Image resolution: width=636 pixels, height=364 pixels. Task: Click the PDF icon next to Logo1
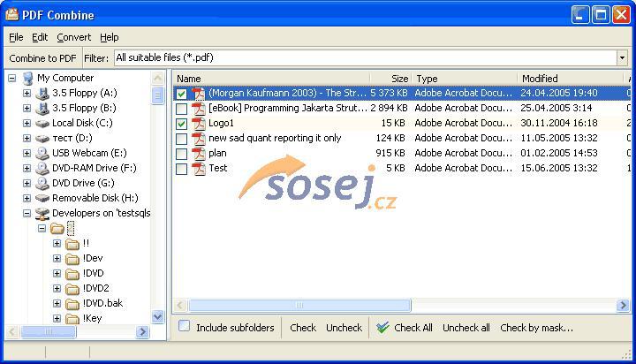click(199, 124)
